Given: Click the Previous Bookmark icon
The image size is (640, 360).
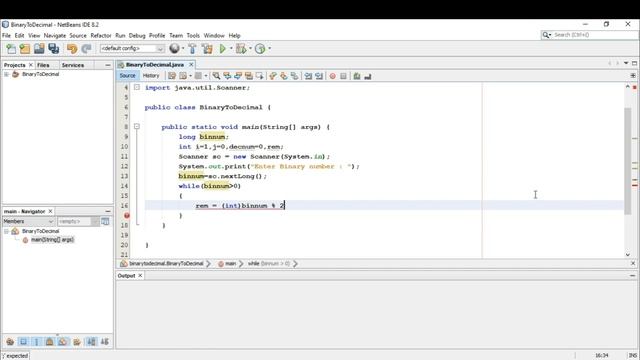Looking at the screenshot, I should [x=273, y=76].
